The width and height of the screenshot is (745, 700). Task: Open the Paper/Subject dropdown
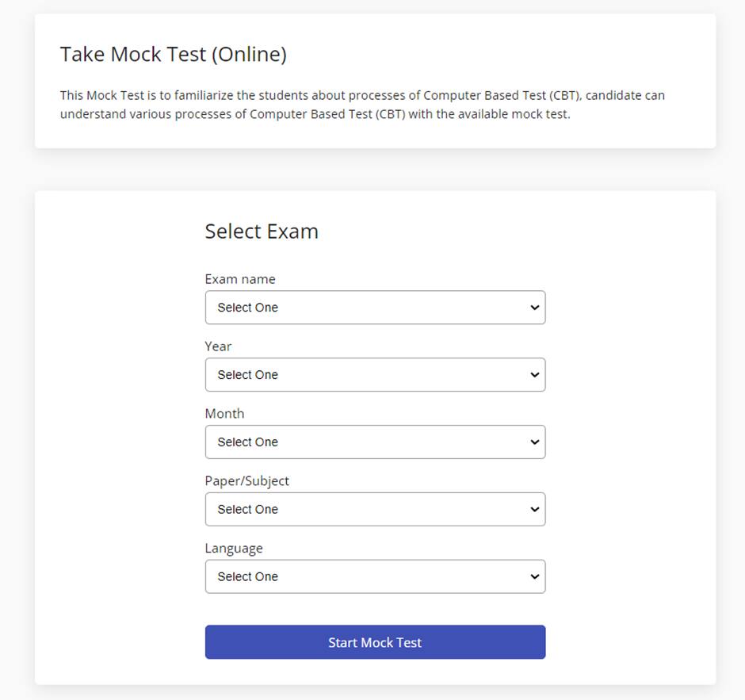click(375, 509)
